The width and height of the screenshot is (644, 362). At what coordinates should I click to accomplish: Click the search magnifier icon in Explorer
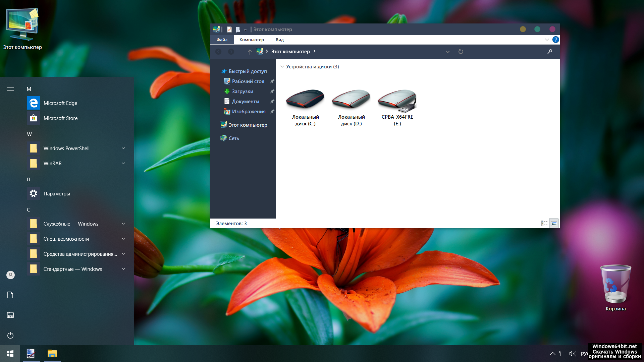coord(550,52)
